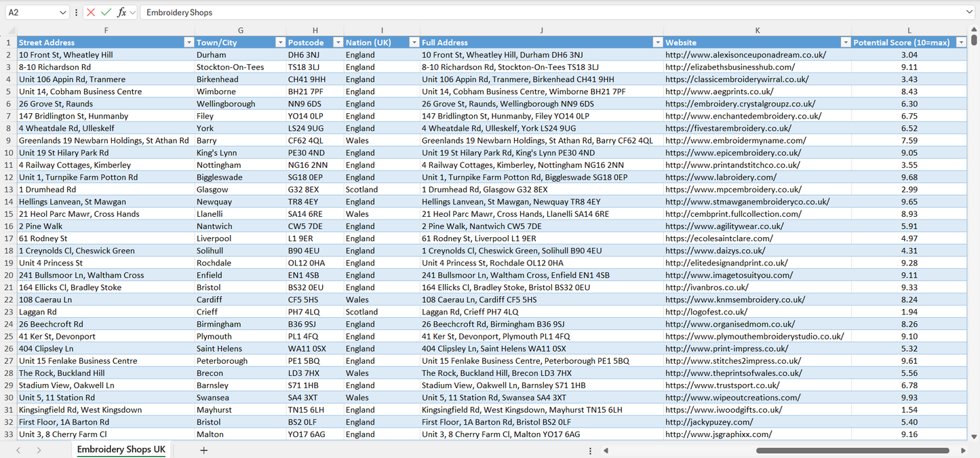Expand the formula bar with chevron
Screen dimensions: 980x458
[x=969, y=12]
